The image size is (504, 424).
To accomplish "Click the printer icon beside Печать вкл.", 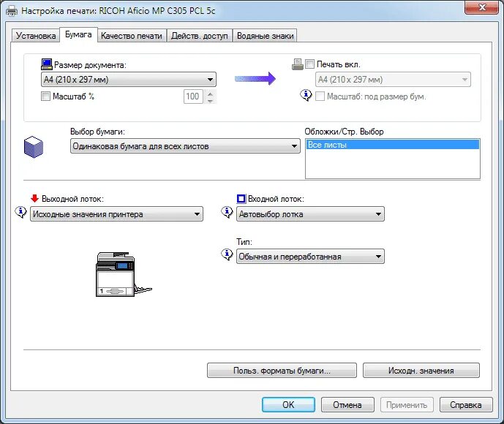I will [x=297, y=64].
